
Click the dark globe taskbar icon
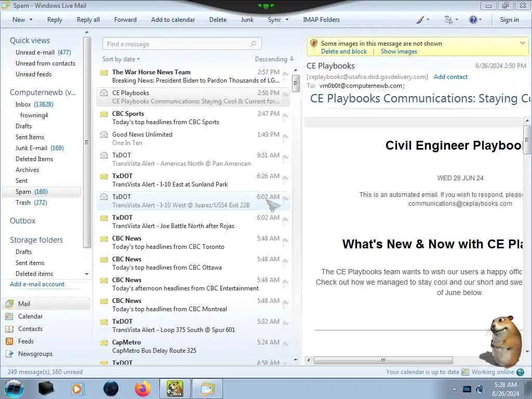click(111, 389)
